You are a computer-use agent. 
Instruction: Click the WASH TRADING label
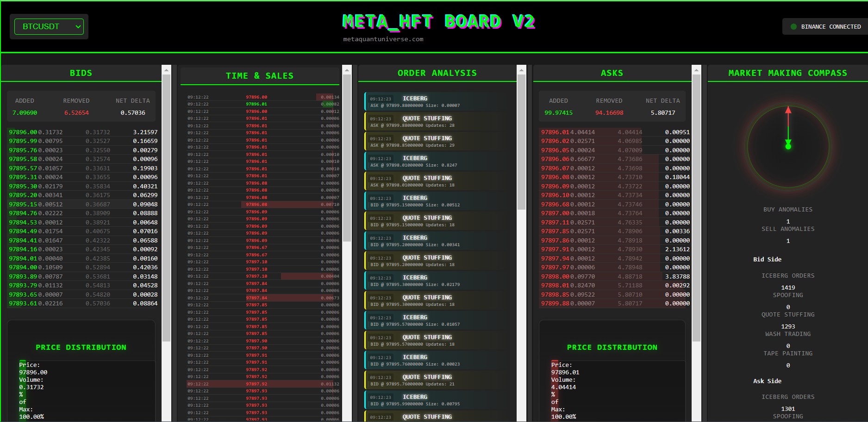click(x=788, y=334)
